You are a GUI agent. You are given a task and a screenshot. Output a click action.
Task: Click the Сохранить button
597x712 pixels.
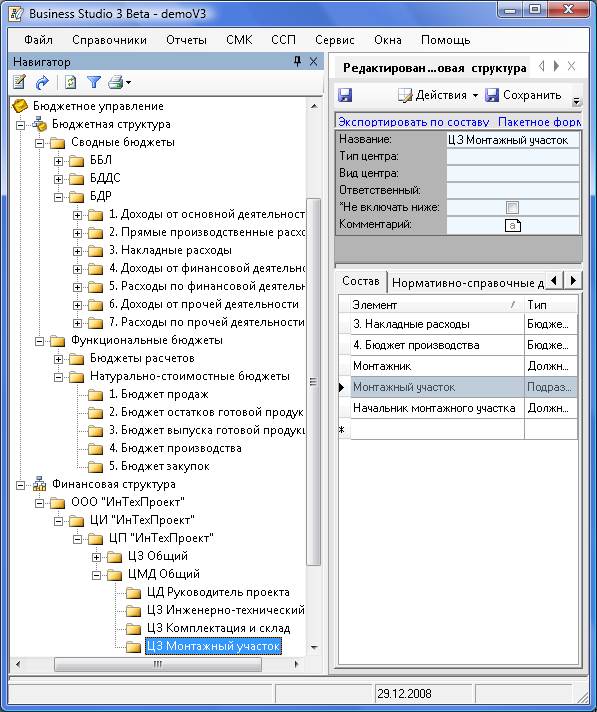click(x=523, y=95)
